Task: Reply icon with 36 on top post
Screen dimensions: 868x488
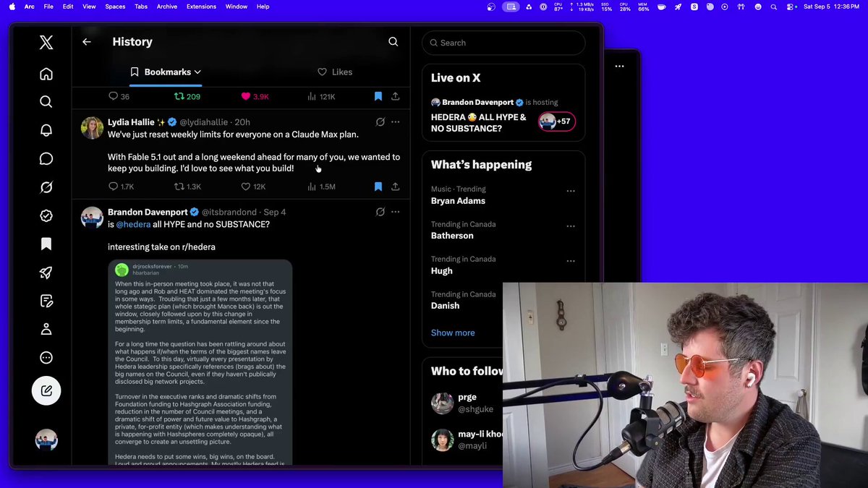Action: point(119,96)
